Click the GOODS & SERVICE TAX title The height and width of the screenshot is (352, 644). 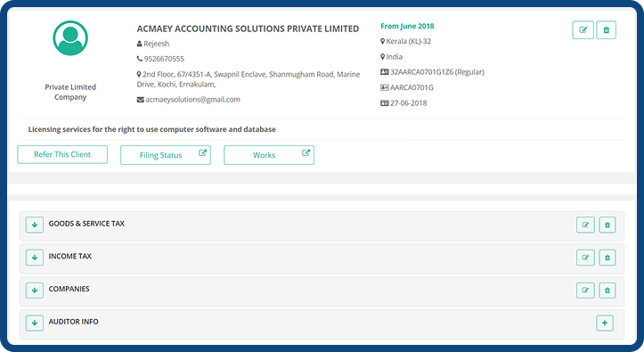[x=86, y=224]
